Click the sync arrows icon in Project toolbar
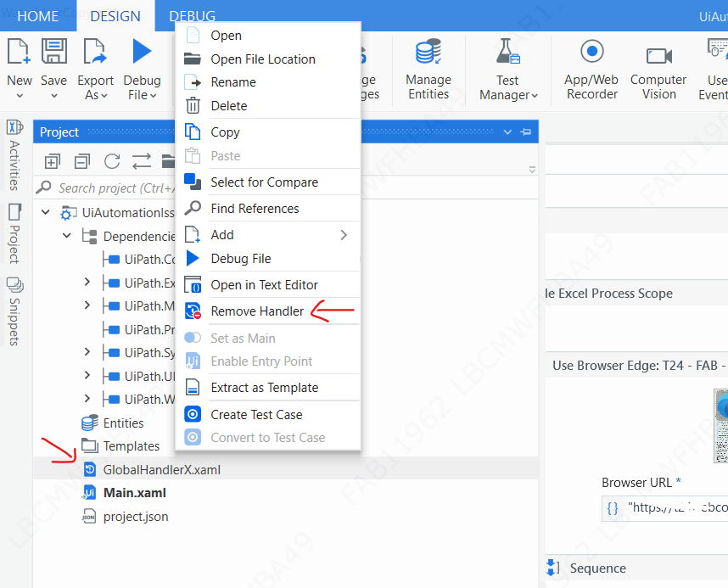The width and height of the screenshot is (728, 588). point(142,161)
